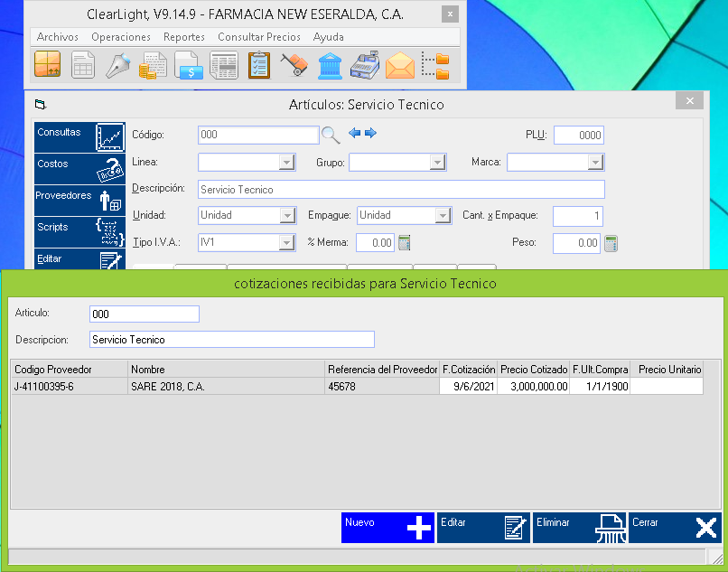Select the SARE 2018, C.A. quotation row

tap(226, 387)
